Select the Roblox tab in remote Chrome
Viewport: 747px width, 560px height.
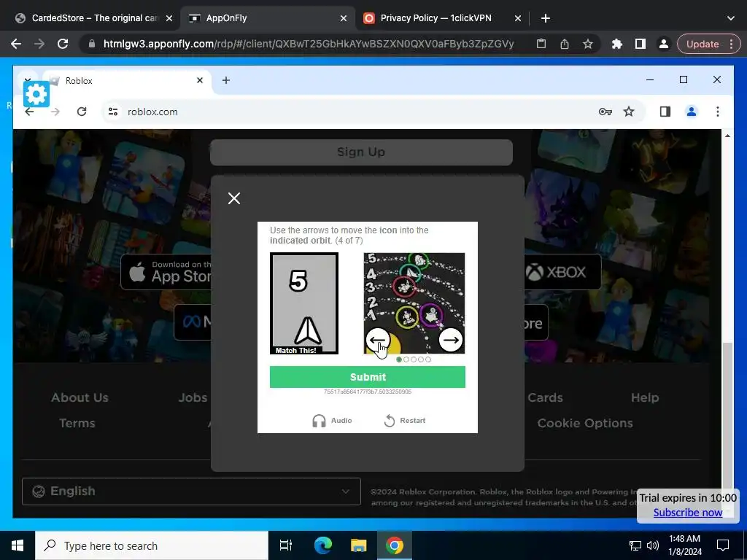coord(126,80)
